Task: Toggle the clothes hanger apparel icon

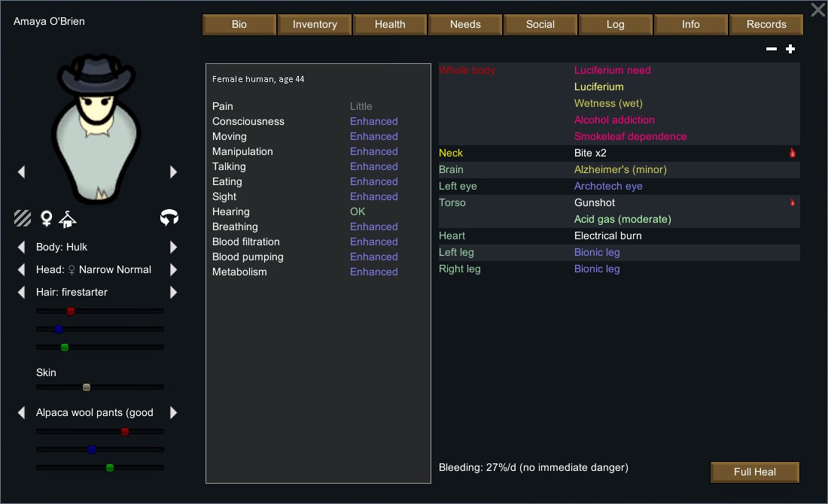Action: (x=68, y=218)
